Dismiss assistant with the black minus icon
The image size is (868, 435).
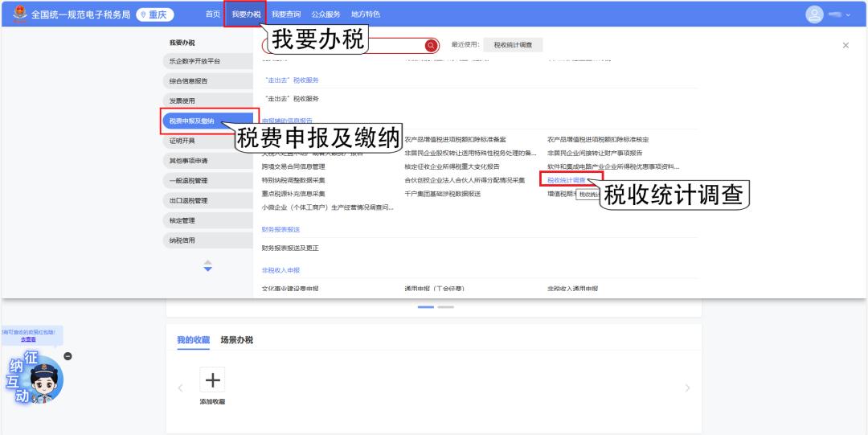68,356
